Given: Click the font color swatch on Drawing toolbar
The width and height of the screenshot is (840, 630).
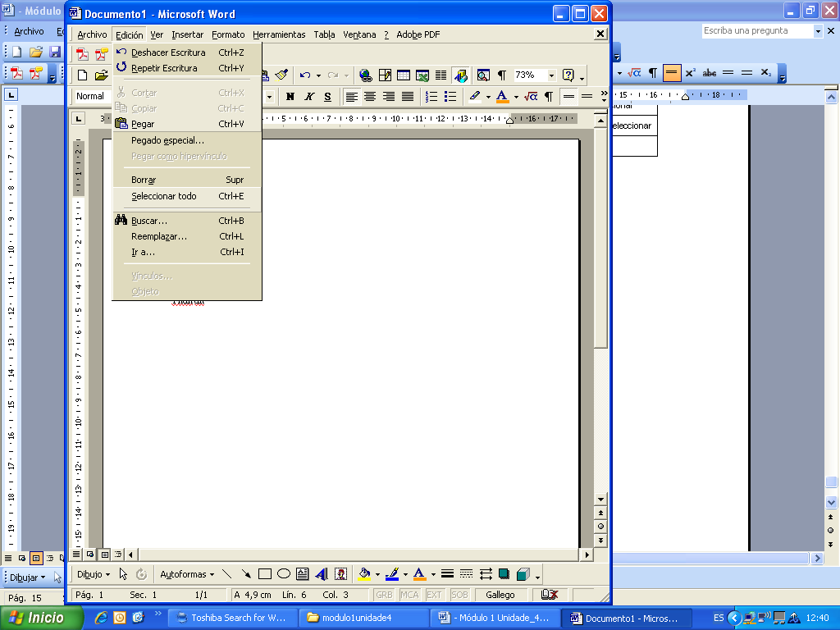Looking at the screenshot, I should click(419, 574).
